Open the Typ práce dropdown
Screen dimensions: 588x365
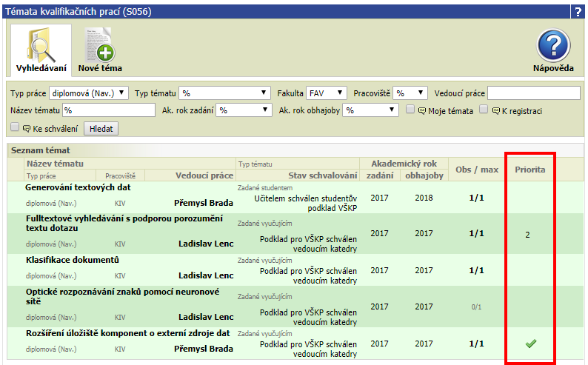point(89,93)
